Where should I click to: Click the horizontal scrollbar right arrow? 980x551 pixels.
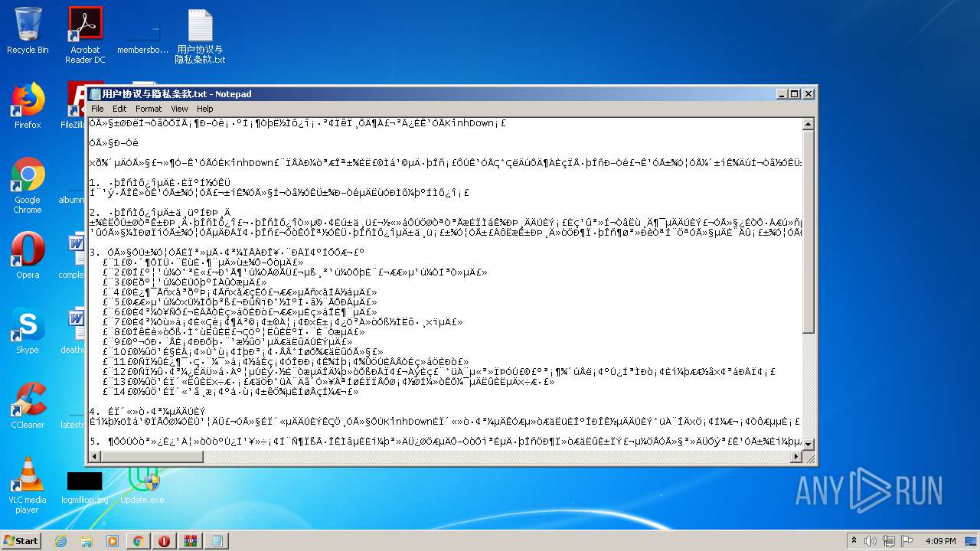(795, 456)
